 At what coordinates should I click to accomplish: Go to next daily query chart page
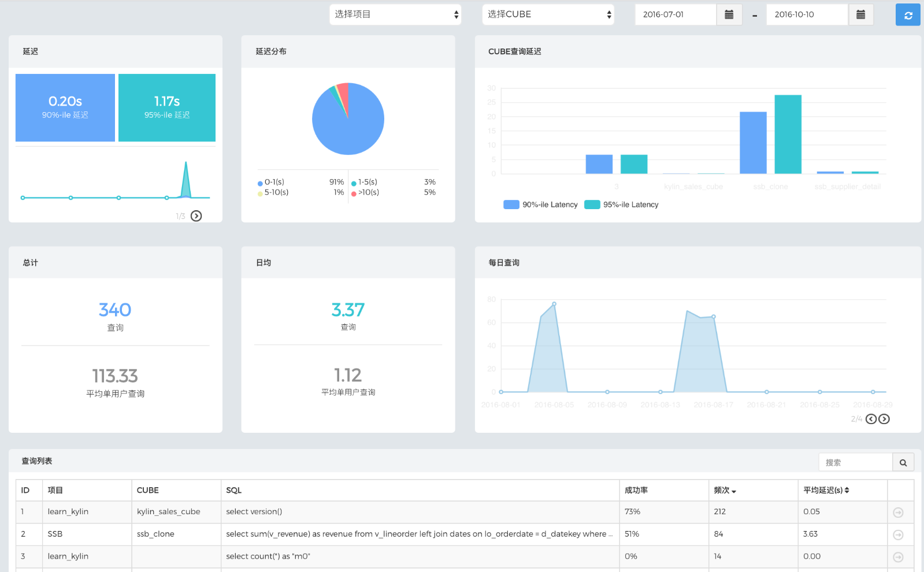(884, 419)
